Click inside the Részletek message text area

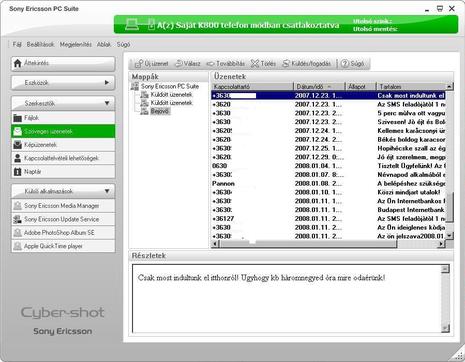287,299
